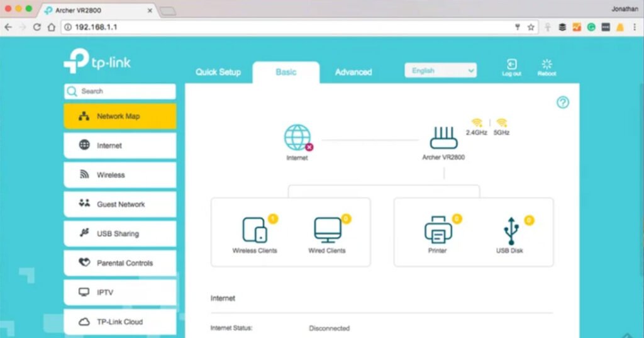This screenshot has height=338, width=644.
Task: Switch to the Quick Setup tab
Action: coord(218,72)
